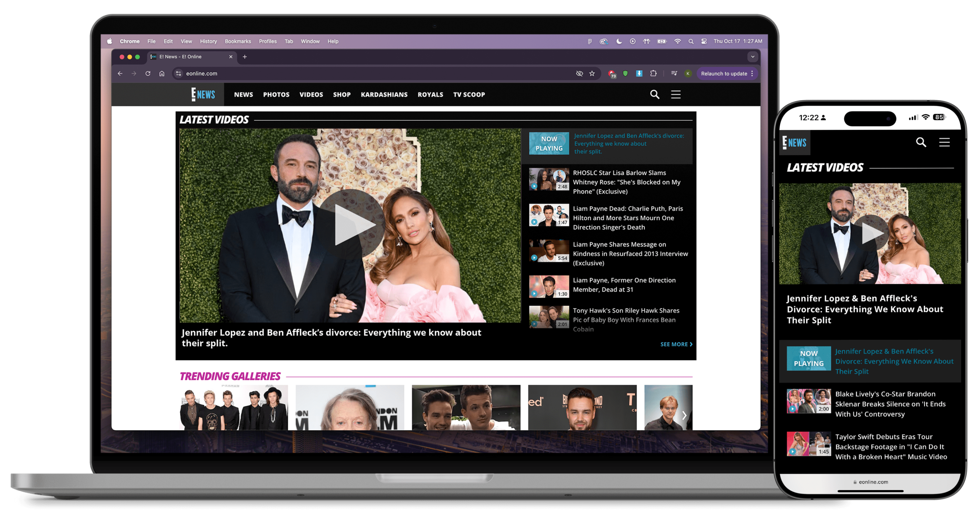
Task: Tap the eonline.com address bar on phone
Action: 870,482
